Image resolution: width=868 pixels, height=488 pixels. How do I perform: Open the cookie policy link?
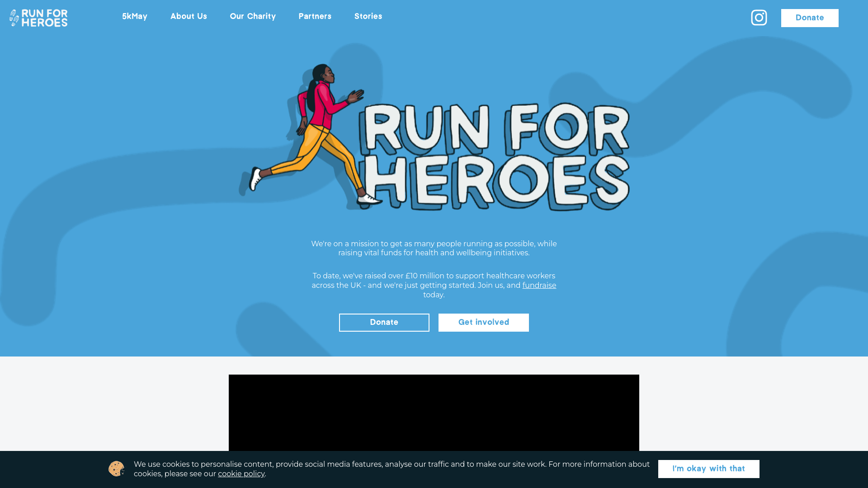[241, 474]
